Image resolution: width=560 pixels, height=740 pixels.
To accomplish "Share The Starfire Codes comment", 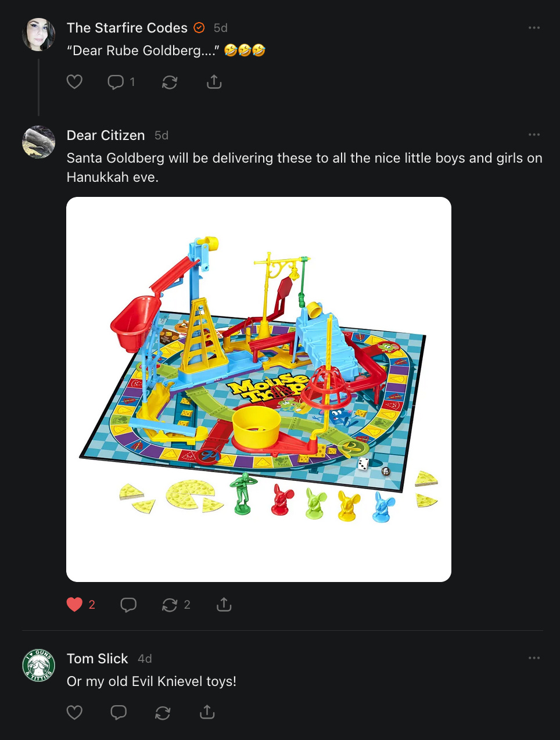I will point(214,82).
